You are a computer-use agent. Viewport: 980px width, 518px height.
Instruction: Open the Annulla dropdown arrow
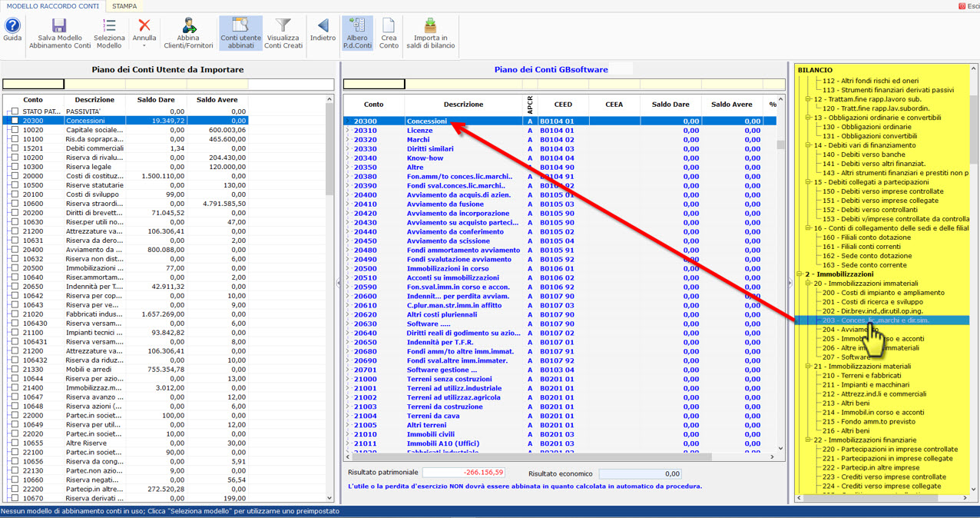(x=144, y=46)
